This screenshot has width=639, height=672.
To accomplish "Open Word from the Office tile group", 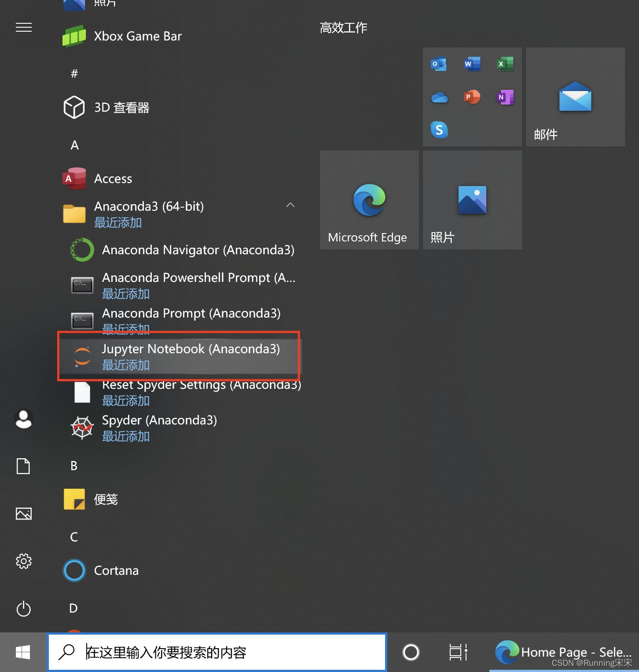I will point(472,64).
